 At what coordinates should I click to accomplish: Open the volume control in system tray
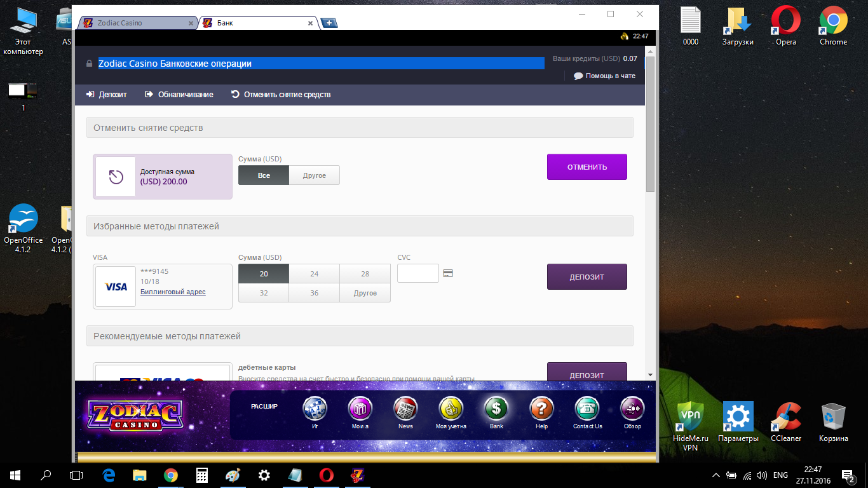(761, 475)
